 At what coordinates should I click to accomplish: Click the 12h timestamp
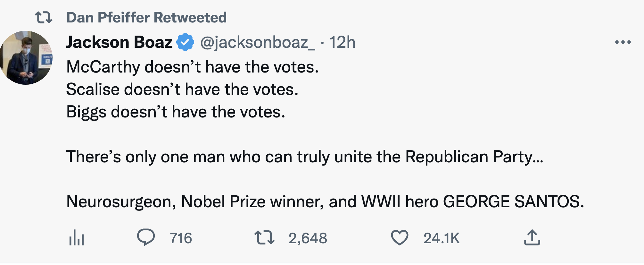[342, 42]
